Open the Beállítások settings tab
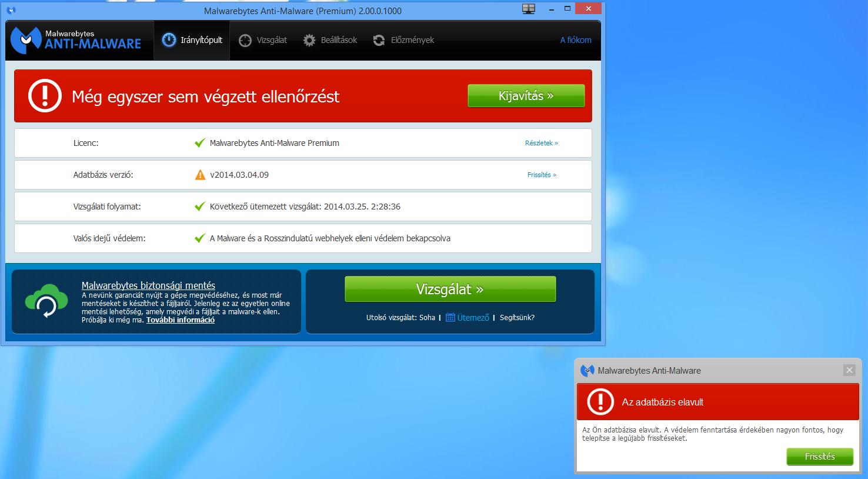Viewport: 868px width, 479px height. click(330, 40)
